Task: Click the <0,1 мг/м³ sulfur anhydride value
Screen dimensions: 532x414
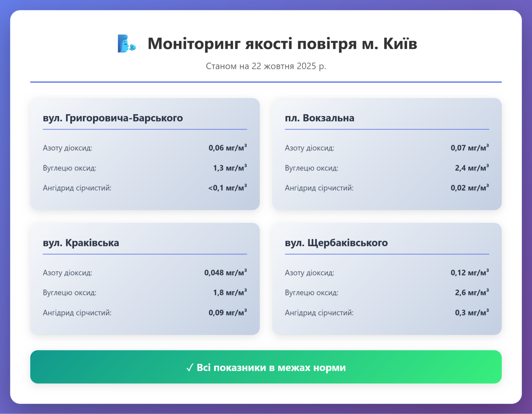Action: coord(227,188)
